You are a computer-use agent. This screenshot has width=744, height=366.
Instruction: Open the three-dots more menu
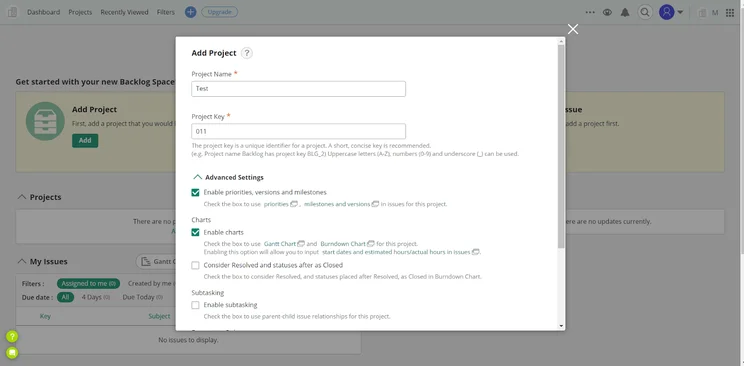coord(590,12)
